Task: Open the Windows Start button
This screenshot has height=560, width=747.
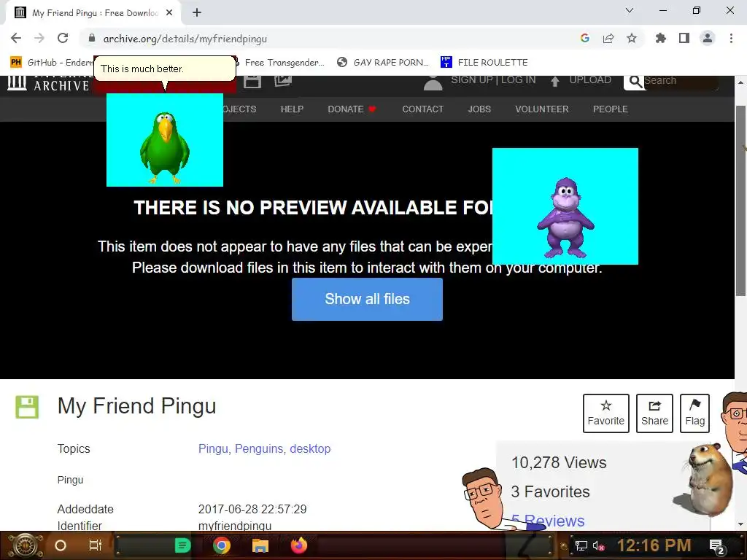Action: (25, 545)
